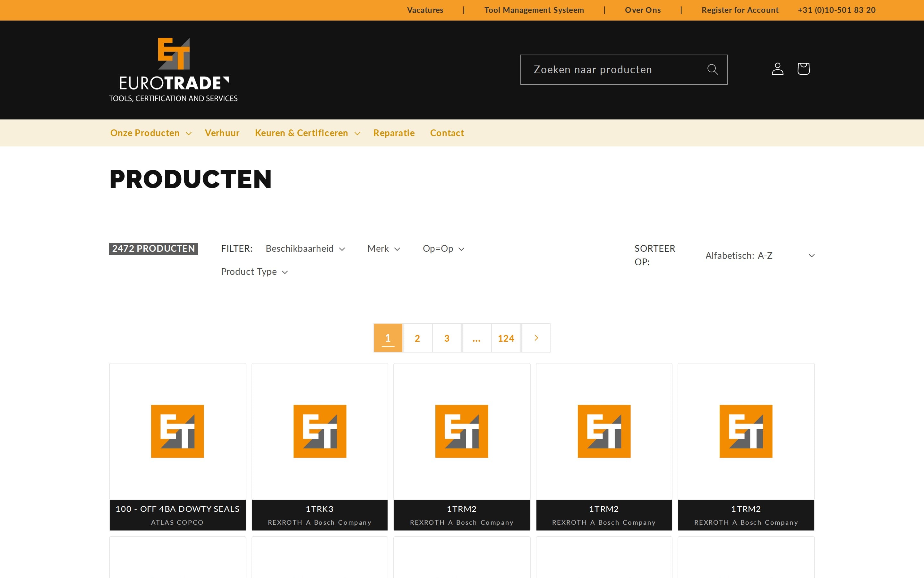Click the ATLAS COPCO brand label
Screen dimensions: 924x578
tap(177, 522)
